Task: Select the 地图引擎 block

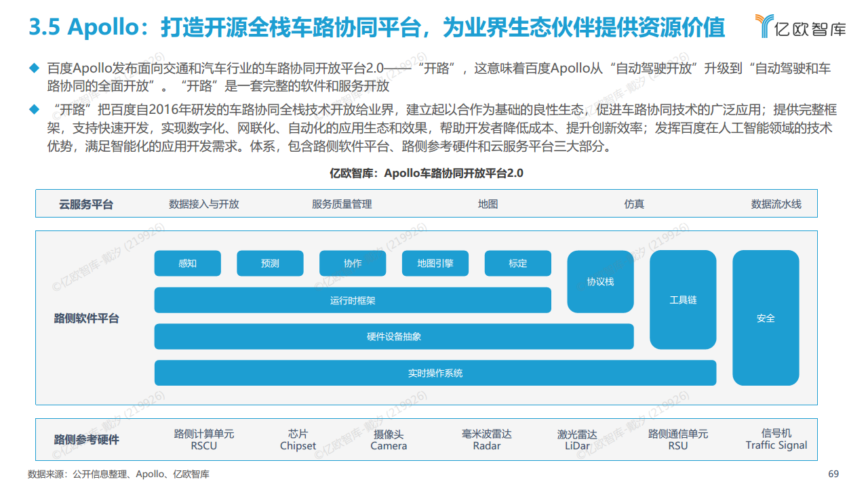Action: click(435, 263)
